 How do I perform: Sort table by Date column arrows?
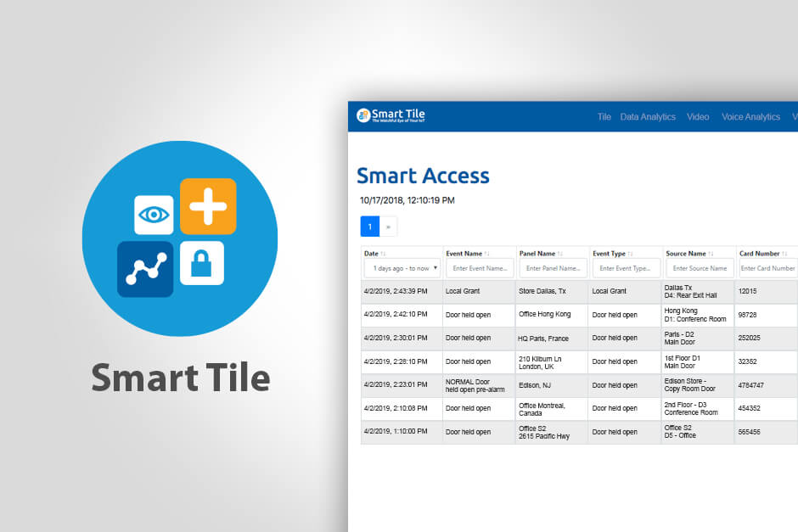point(383,254)
